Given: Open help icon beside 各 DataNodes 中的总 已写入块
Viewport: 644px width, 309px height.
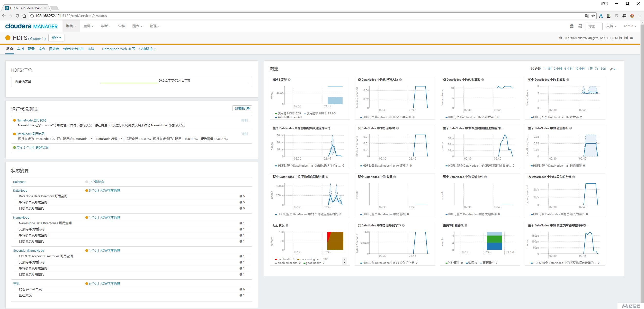Looking at the screenshot, I should click(x=400, y=80).
